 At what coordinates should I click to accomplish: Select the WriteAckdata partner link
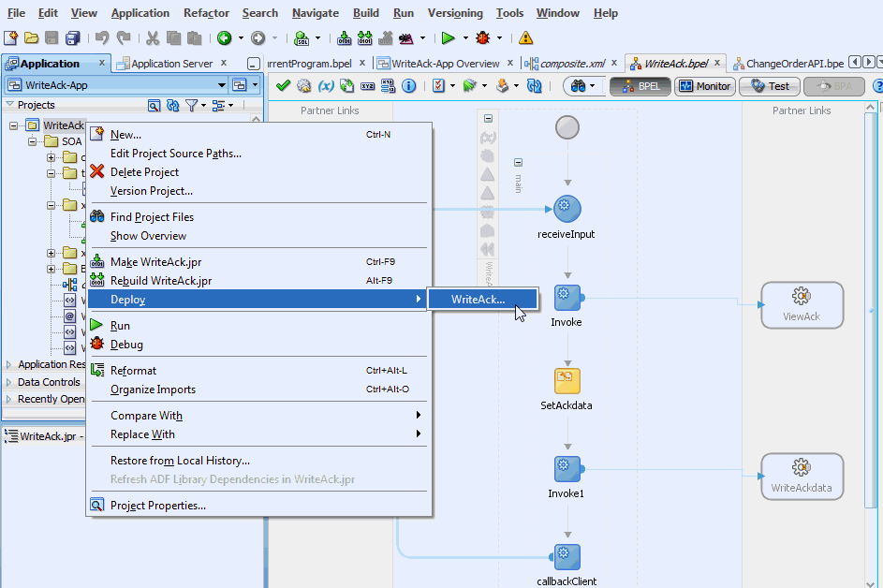click(802, 477)
